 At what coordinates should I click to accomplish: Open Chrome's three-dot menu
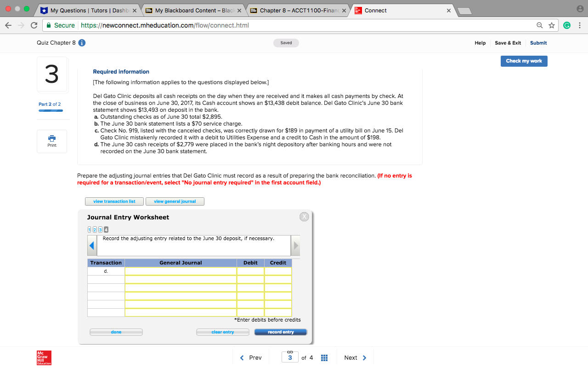click(580, 25)
